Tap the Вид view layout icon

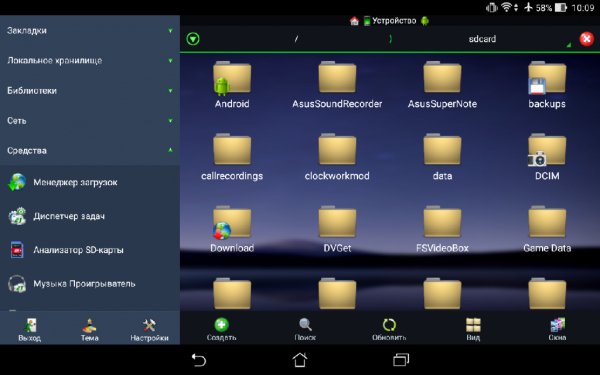click(x=473, y=325)
